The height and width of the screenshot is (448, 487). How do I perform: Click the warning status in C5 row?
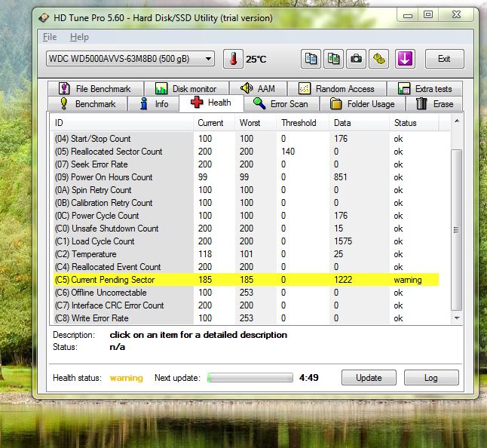[408, 280]
